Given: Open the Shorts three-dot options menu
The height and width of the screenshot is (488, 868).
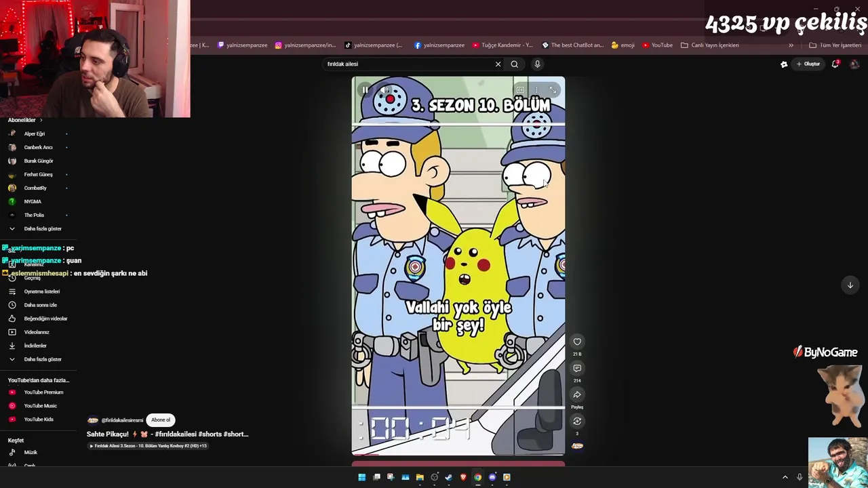Looking at the screenshot, I should coord(536,89).
